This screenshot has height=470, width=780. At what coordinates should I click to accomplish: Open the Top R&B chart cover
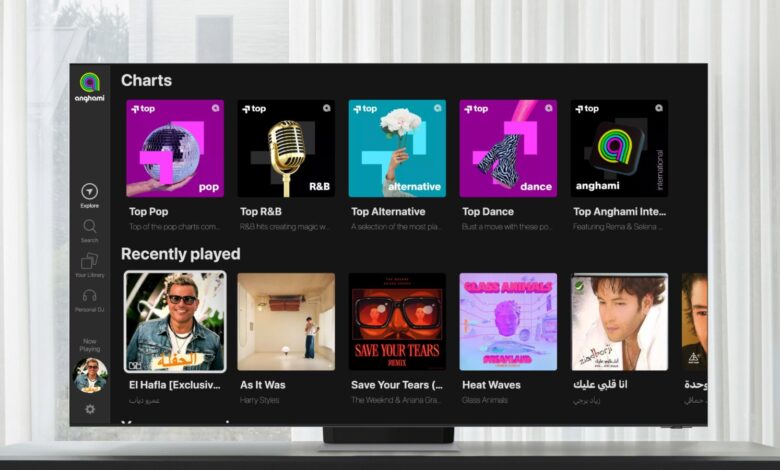[x=286, y=148]
